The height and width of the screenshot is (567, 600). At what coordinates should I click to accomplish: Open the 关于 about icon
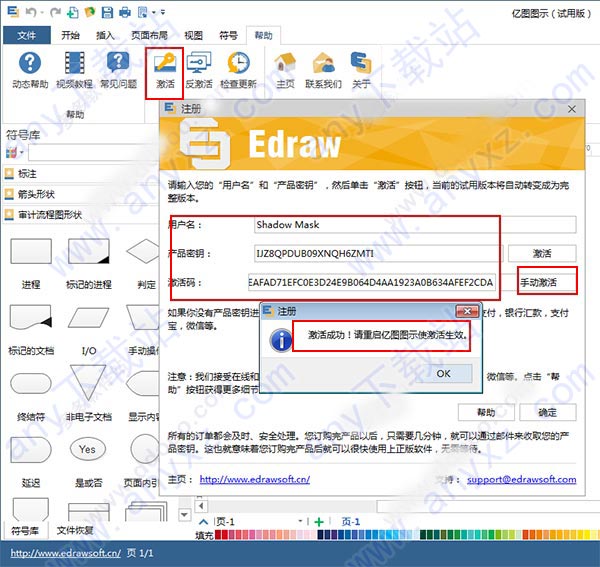[361, 70]
